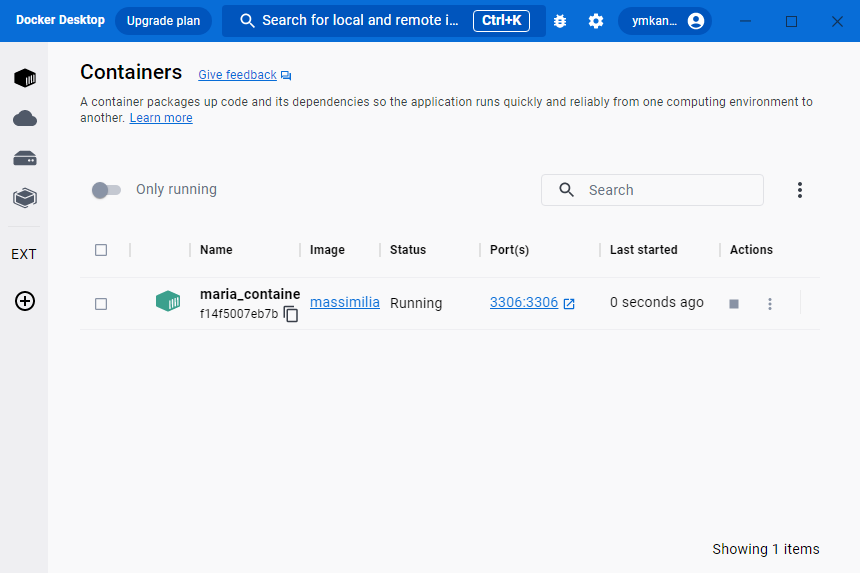The width and height of the screenshot is (860, 573).
Task: Open the massimilia image link
Action: coord(344,302)
